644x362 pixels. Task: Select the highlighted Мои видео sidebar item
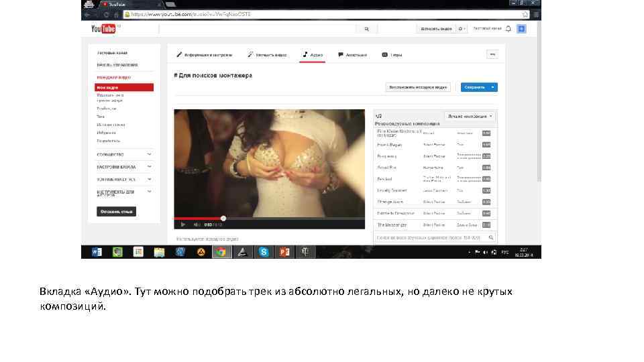pyautogui.click(x=124, y=87)
